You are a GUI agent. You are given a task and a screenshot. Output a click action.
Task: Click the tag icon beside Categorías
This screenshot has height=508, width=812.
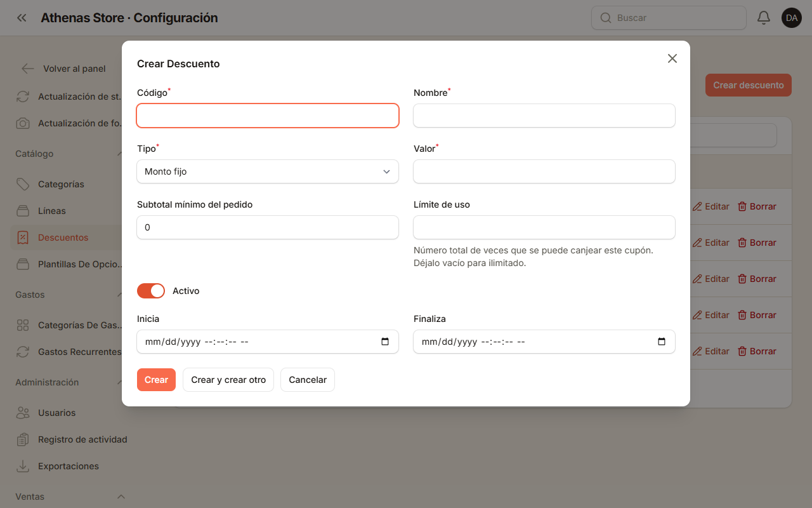(23, 184)
